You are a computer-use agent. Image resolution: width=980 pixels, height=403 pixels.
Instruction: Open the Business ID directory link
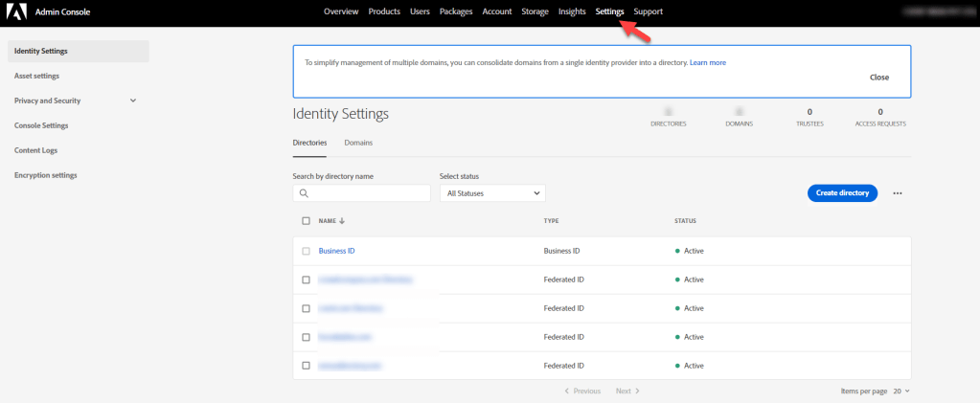click(x=336, y=251)
